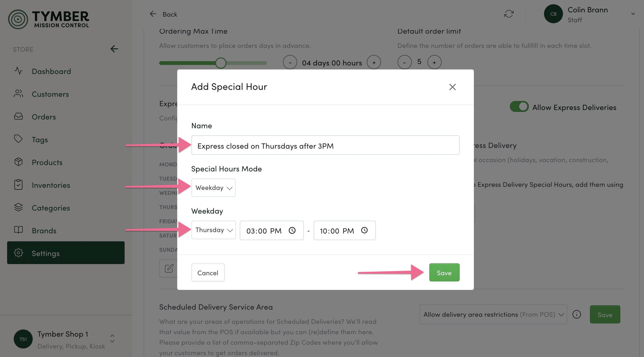Toggle Allow Express Deliveries switch
The width and height of the screenshot is (644, 357).
coord(519,107)
